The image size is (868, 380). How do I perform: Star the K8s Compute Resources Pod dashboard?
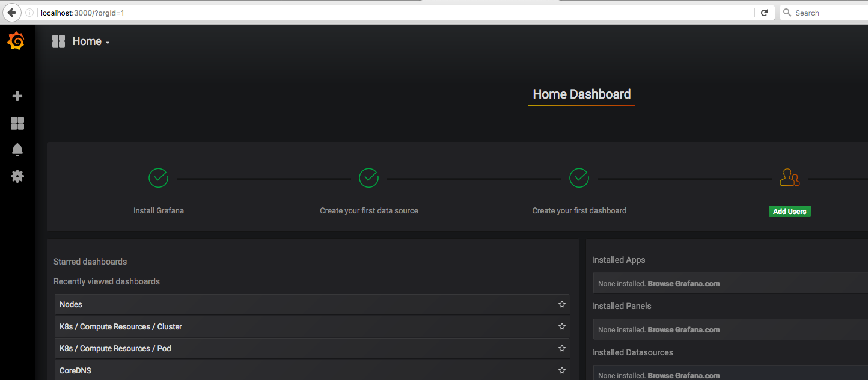coord(561,349)
